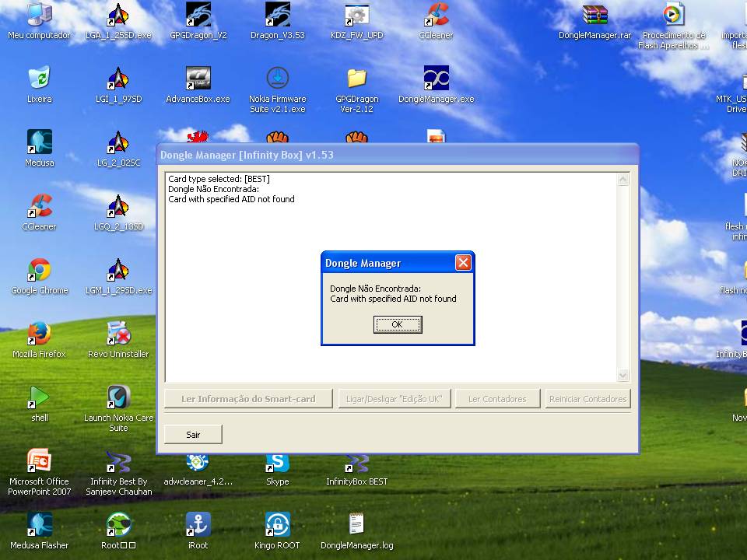This screenshot has width=747, height=560.
Task: Click the log scrollbar up arrow
Action: click(x=622, y=180)
